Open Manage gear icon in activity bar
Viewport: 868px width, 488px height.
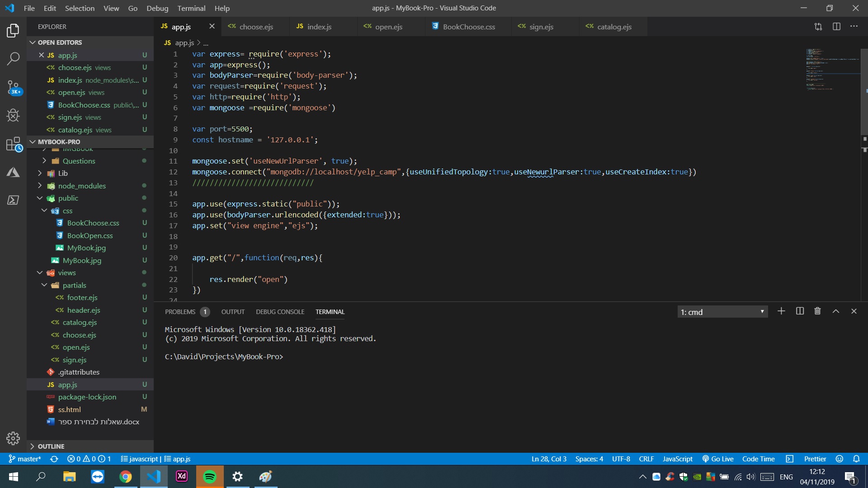point(13,438)
